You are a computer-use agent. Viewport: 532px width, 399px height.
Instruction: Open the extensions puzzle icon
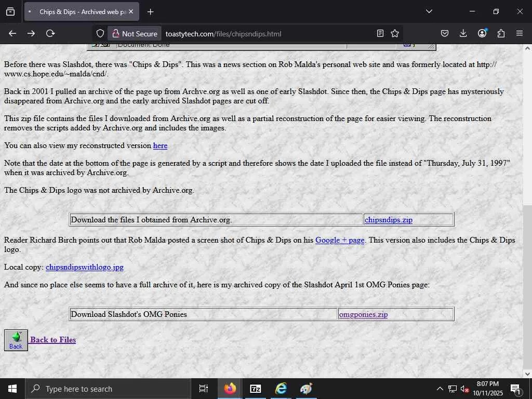tap(501, 33)
